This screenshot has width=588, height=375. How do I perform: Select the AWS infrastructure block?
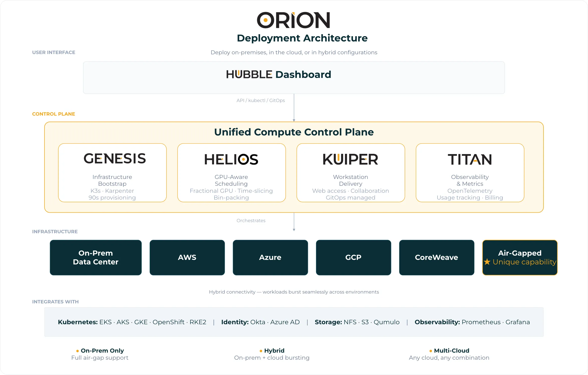coord(187,257)
